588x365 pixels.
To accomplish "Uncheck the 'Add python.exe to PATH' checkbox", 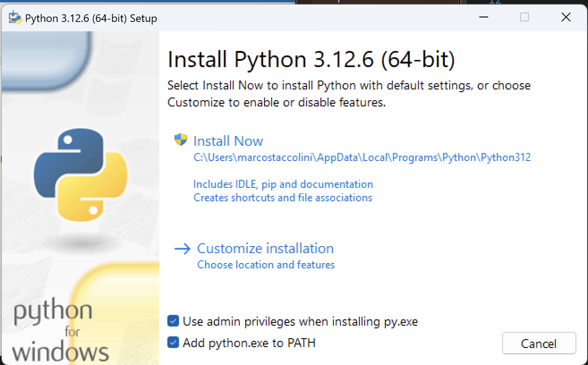I will 173,343.
